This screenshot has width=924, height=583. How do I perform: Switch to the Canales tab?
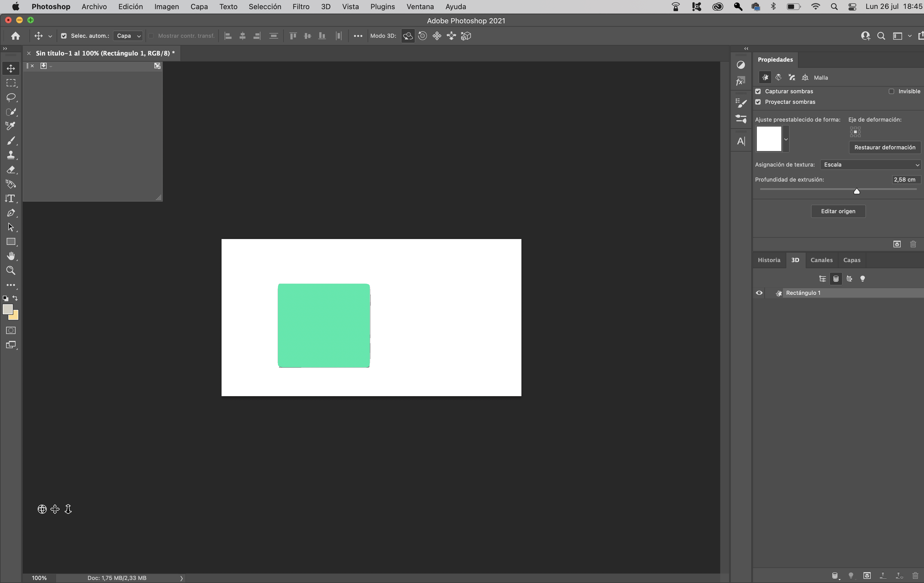[x=821, y=260]
